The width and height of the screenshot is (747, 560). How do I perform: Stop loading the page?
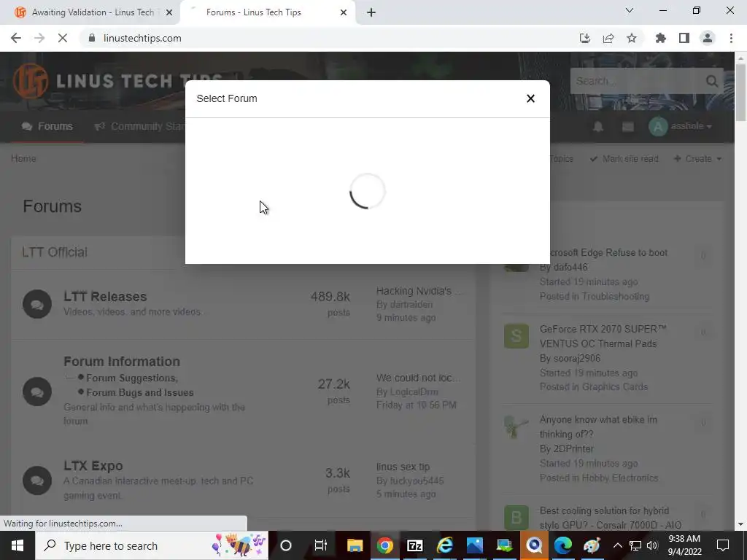pyautogui.click(x=63, y=38)
